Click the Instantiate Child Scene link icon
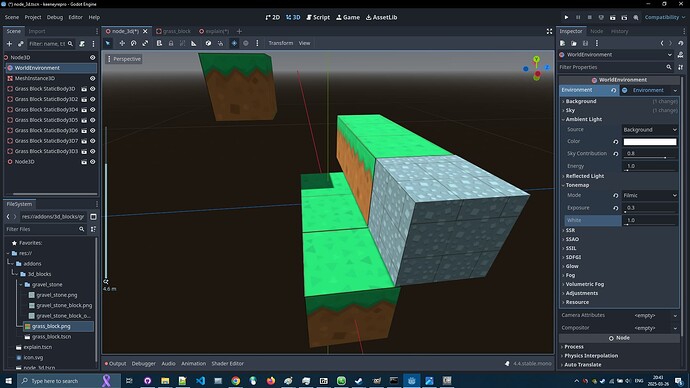This screenshot has height=388, width=690. pyautogui.click(x=21, y=44)
